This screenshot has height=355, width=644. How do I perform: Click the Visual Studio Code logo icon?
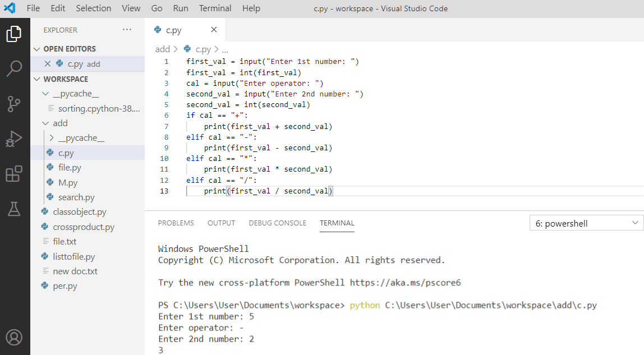tap(8, 8)
